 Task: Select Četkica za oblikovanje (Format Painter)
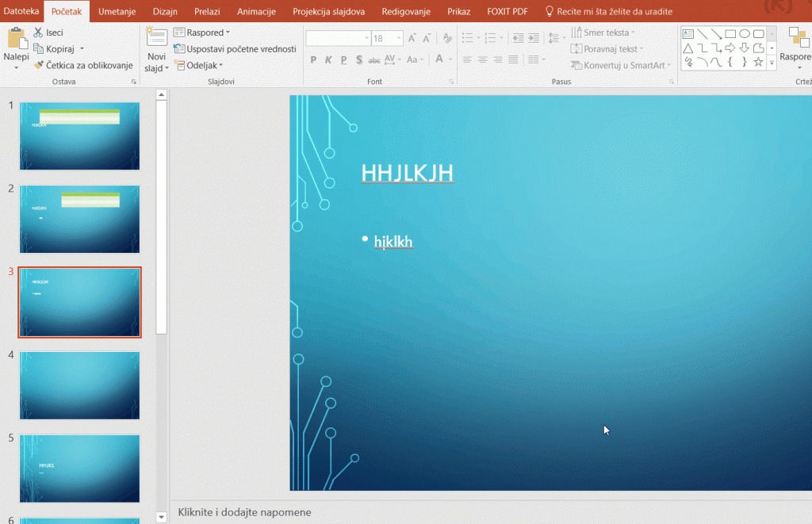(x=82, y=65)
